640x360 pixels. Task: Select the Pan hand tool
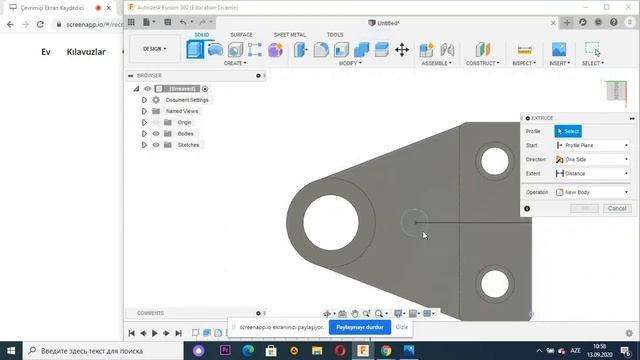(x=355, y=313)
